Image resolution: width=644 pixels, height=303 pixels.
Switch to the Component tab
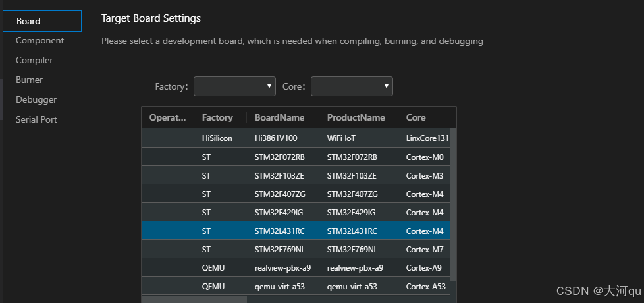click(40, 40)
